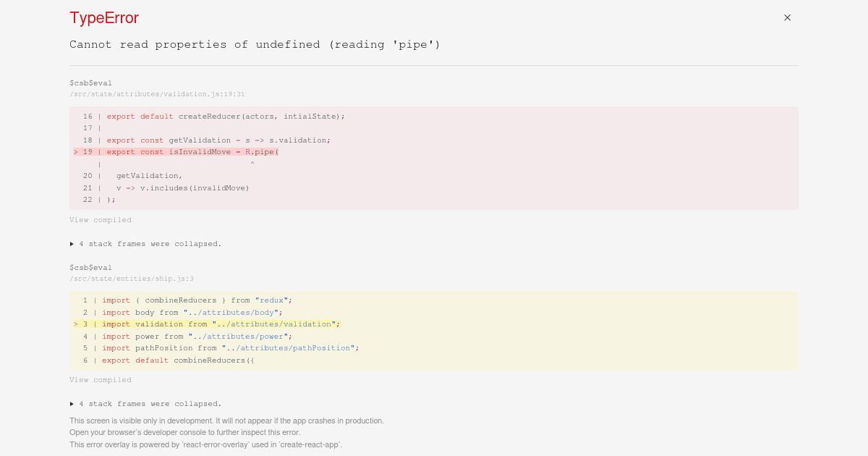This screenshot has width=868, height=456.
Task: Open View compiled under validation.js frame
Action: 100,219
